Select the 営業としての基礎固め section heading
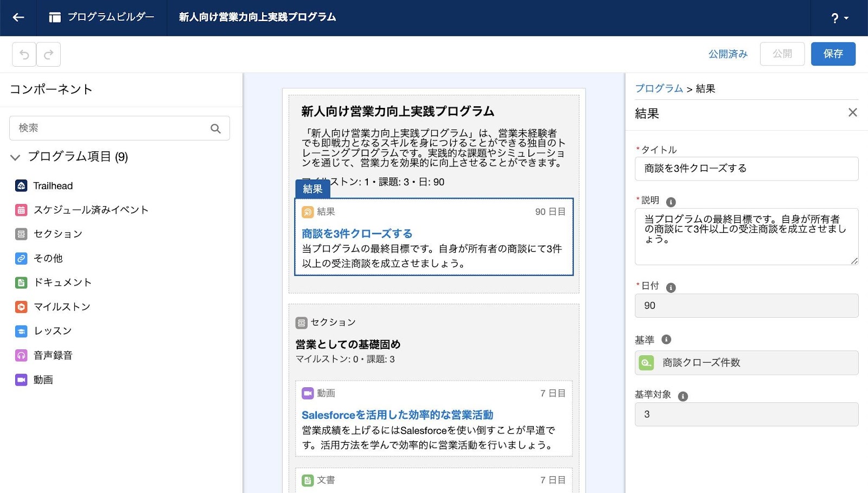 tap(348, 344)
